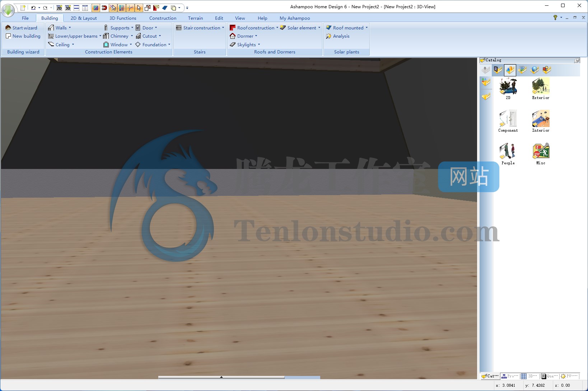Toggle the arrow pointer select mode icon
The width and height of the screenshot is (588, 391).
click(x=139, y=8)
